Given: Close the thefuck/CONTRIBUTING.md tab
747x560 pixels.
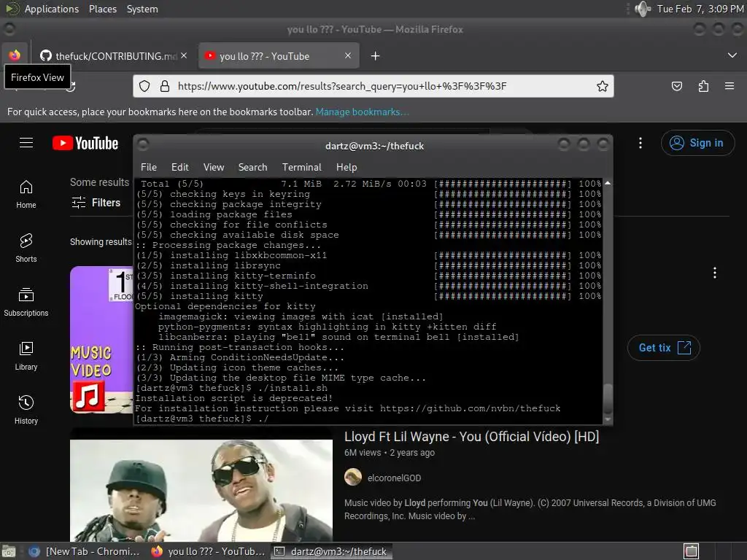Looking at the screenshot, I should 184,55.
